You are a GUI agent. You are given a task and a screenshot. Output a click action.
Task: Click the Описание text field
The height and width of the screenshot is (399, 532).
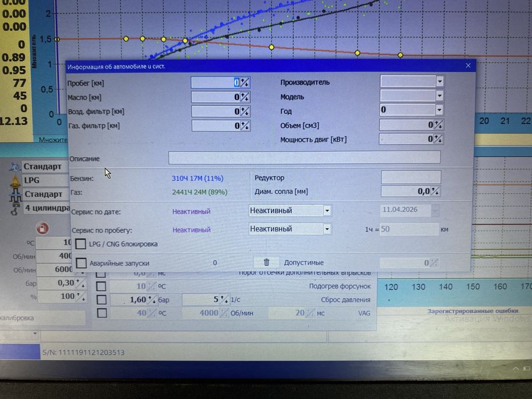coord(304,157)
